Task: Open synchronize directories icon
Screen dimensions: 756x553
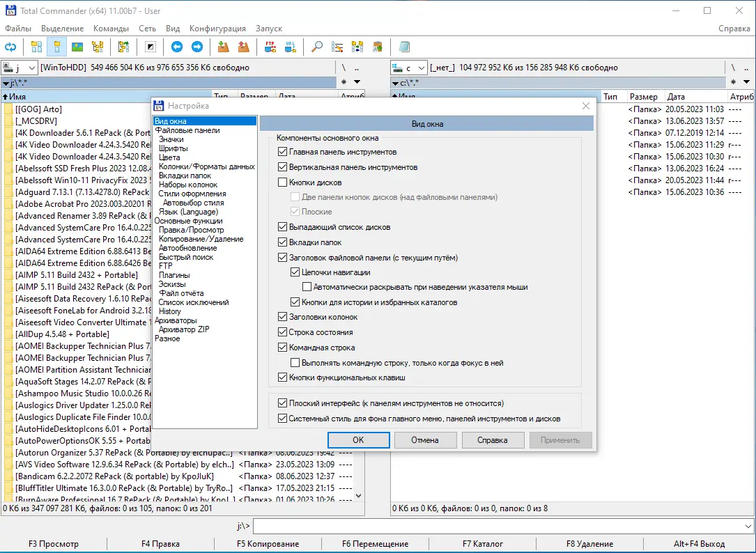Action: click(357, 47)
